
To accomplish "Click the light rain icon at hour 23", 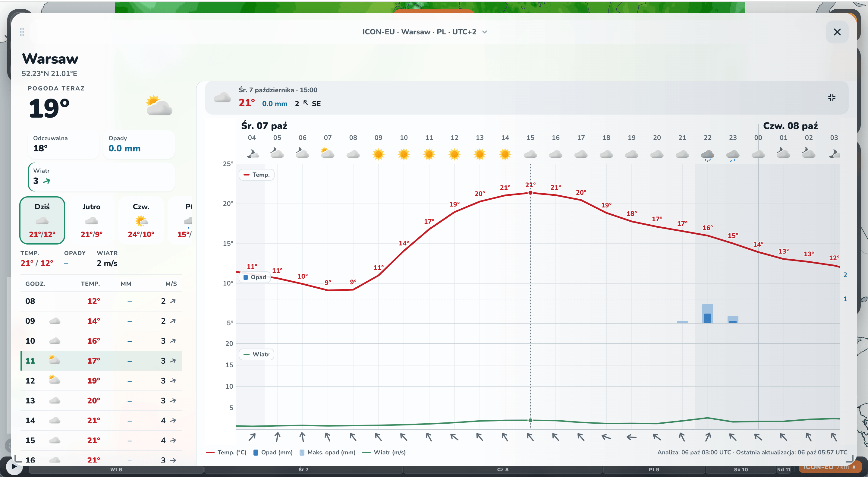I will tap(733, 155).
